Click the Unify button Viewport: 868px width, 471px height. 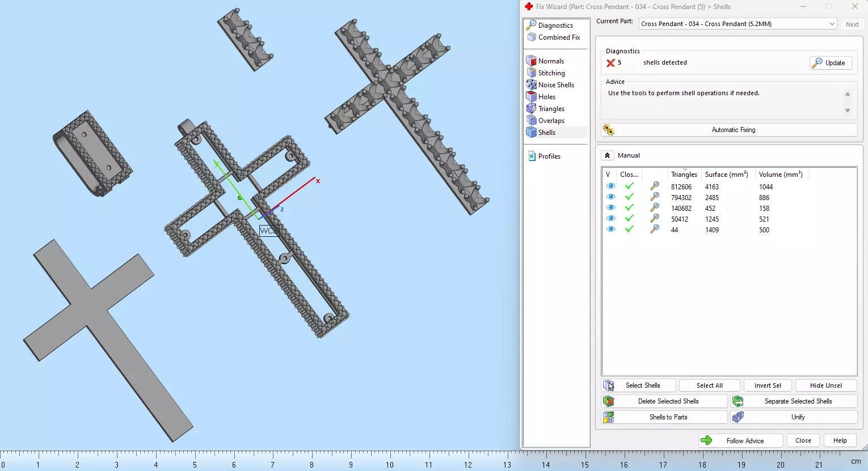[x=794, y=417]
